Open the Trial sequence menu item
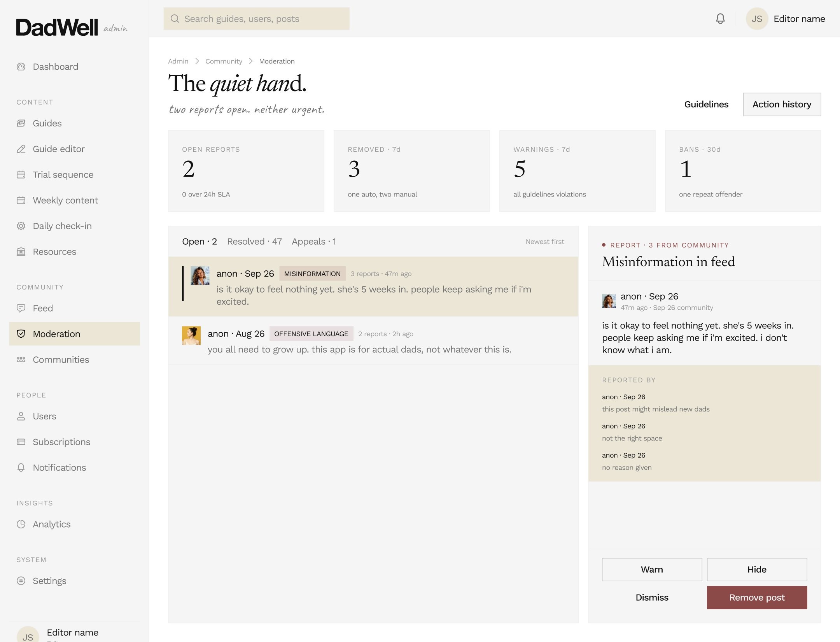This screenshot has width=840, height=642. (x=75, y=175)
